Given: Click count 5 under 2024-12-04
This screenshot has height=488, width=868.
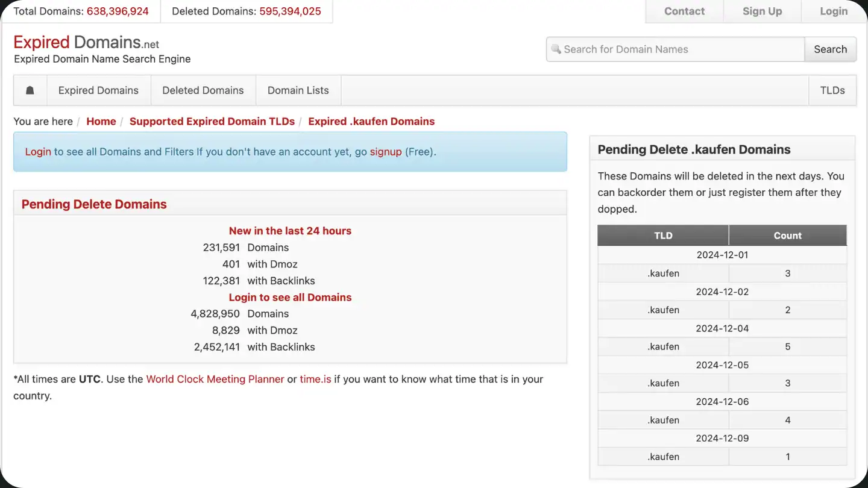Looking at the screenshot, I should click(x=788, y=347).
